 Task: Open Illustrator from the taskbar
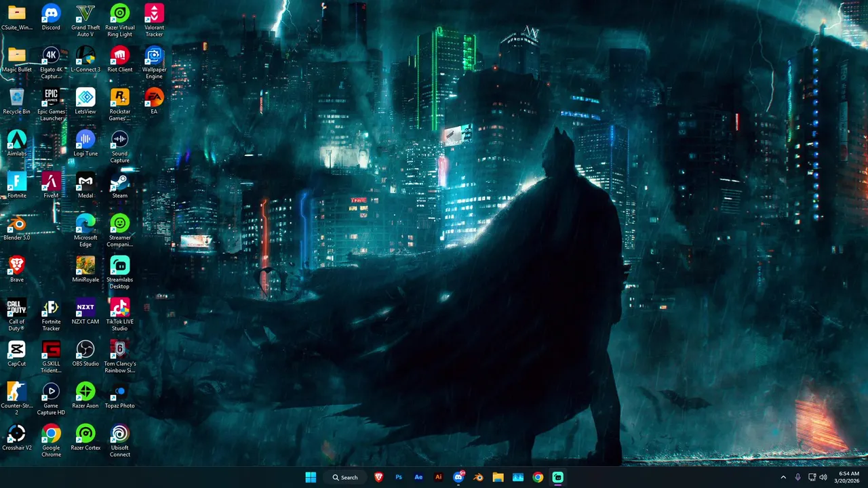[x=438, y=477]
